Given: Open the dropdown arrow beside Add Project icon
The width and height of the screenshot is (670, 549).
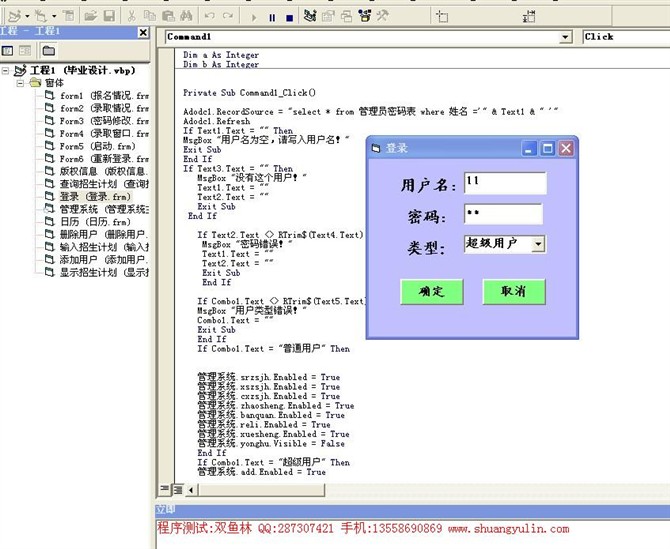Looking at the screenshot, I should click(x=28, y=17).
